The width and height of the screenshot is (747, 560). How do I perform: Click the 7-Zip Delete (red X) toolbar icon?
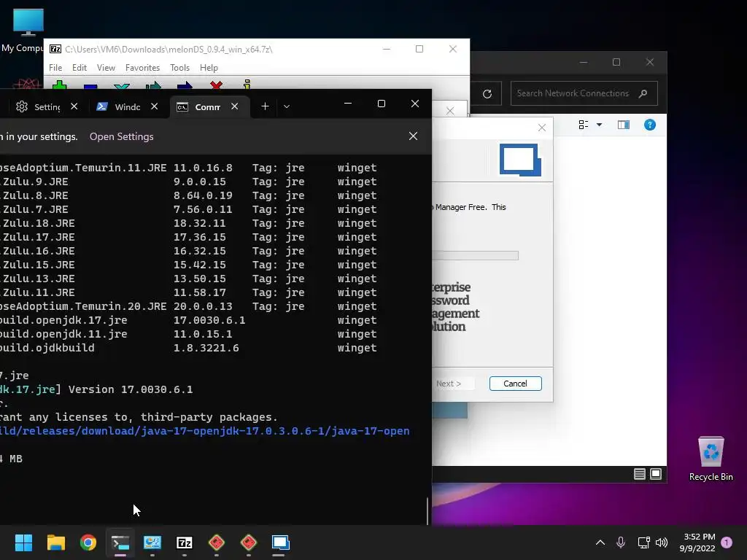pos(216,85)
